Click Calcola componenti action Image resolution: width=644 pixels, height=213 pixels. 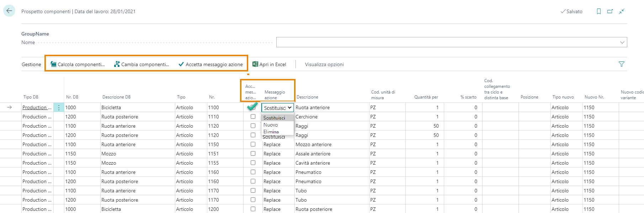click(x=78, y=64)
